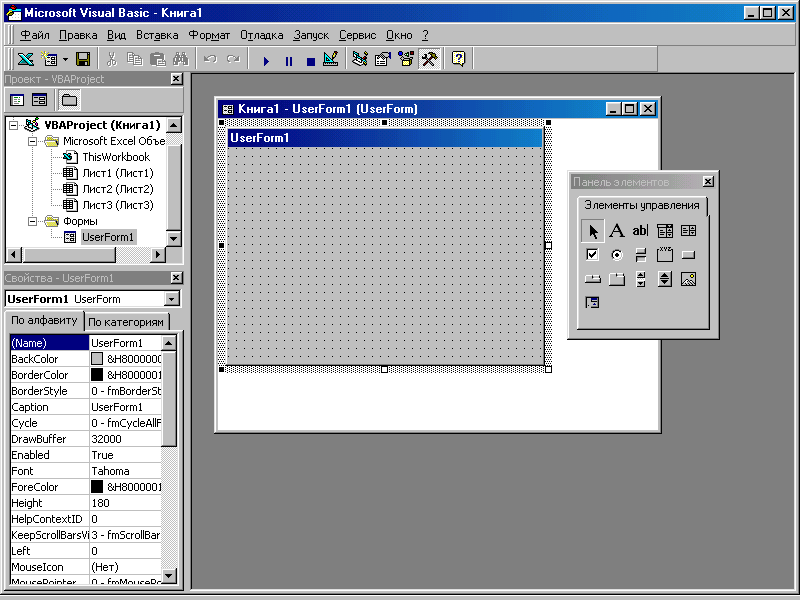Select the OptionButton control tool

(x=617, y=255)
